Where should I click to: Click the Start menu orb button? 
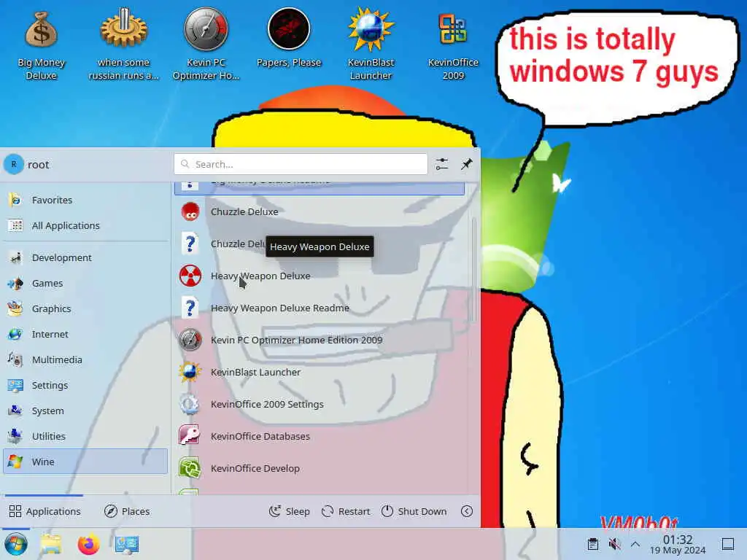(16, 544)
